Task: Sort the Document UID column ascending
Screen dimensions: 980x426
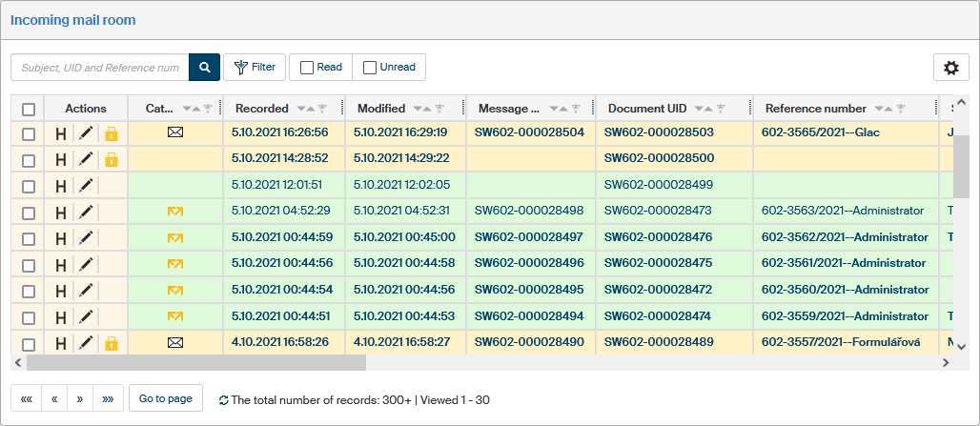Action: coord(710,109)
